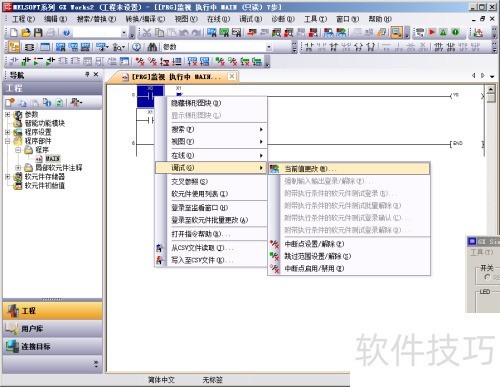Click the green circle toolbar icon
500x387 pixels.
[x=455, y=32]
